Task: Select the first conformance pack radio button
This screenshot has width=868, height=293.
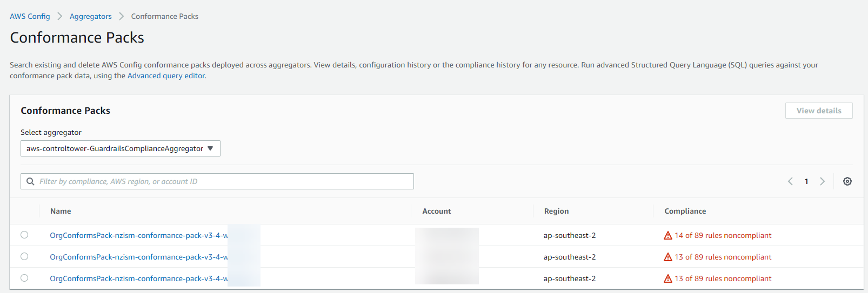Action: point(24,235)
